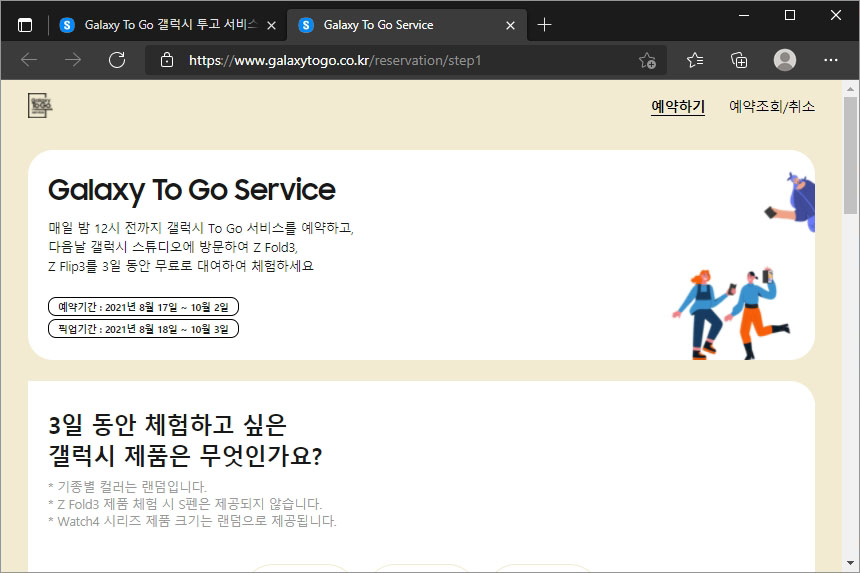
Task: Click the scrollbar up arrow
Action: [850, 88]
